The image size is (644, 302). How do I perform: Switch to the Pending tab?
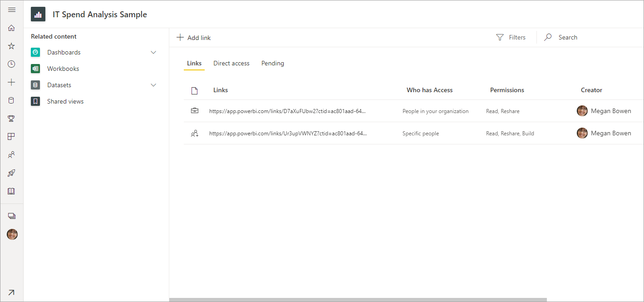point(273,63)
